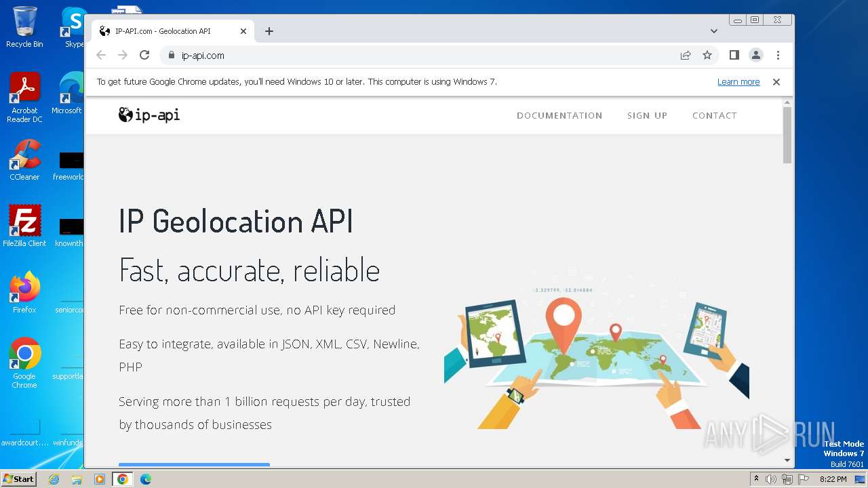Go to the SIGN UP page

tap(647, 116)
